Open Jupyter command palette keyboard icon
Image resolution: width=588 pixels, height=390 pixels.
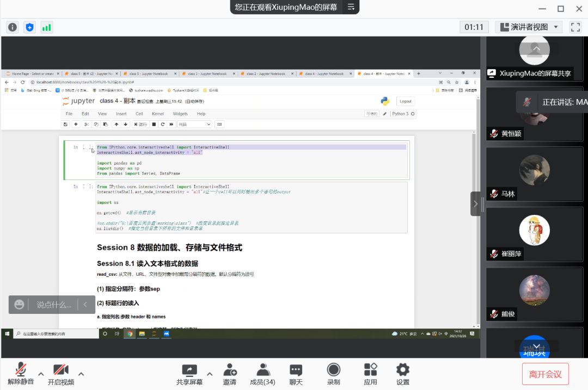(x=219, y=125)
